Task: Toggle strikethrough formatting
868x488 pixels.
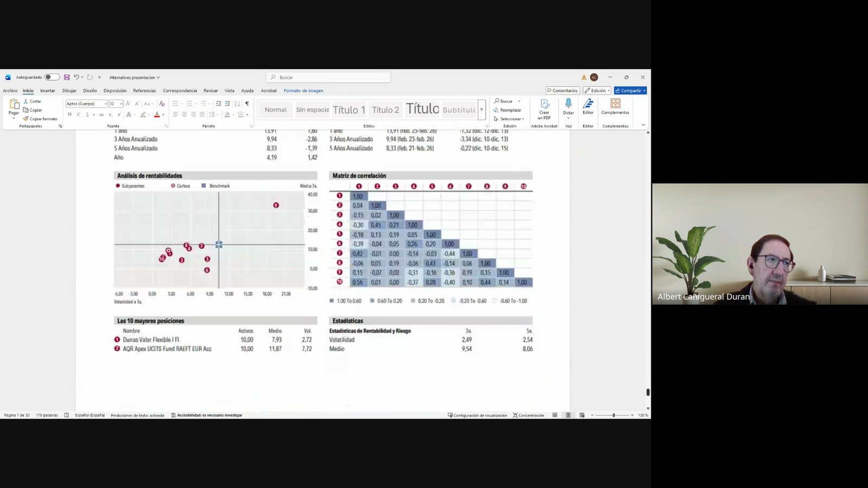Action: point(101,115)
